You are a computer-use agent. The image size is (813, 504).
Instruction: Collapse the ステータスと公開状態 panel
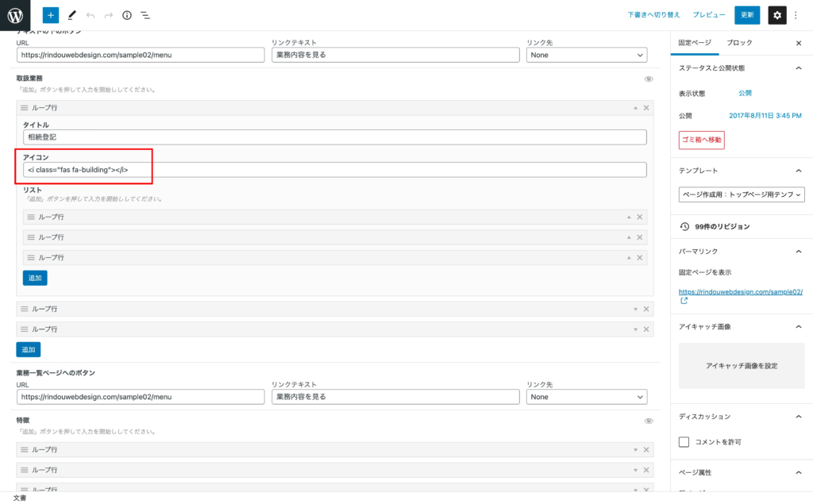(x=799, y=68)
